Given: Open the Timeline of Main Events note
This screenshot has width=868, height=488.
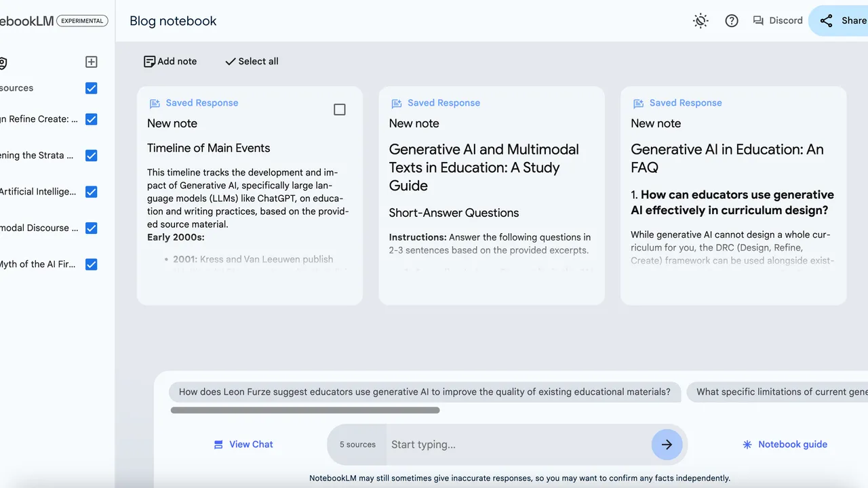Looking at the screenshot, I should (x=250, y=195).
